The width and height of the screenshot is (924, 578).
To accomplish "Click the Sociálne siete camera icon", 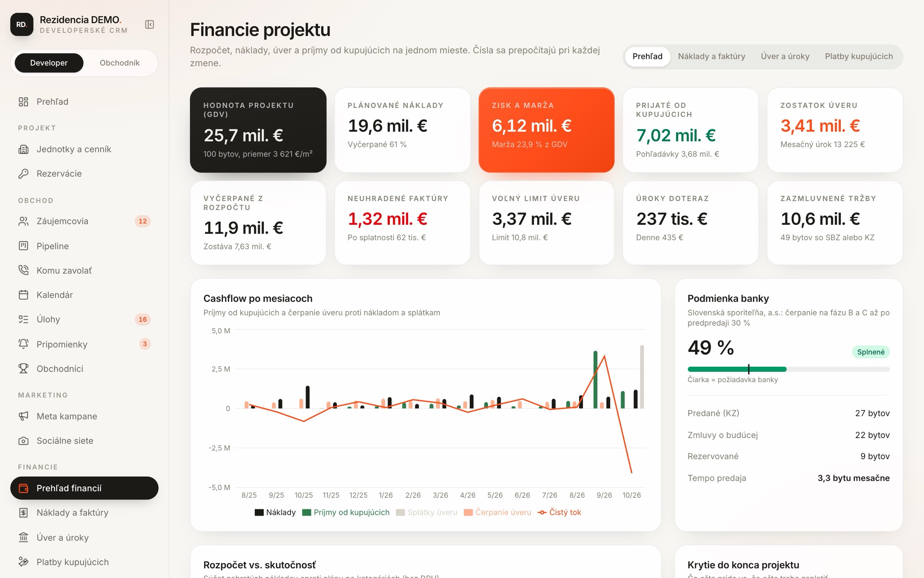I will 23,440.
